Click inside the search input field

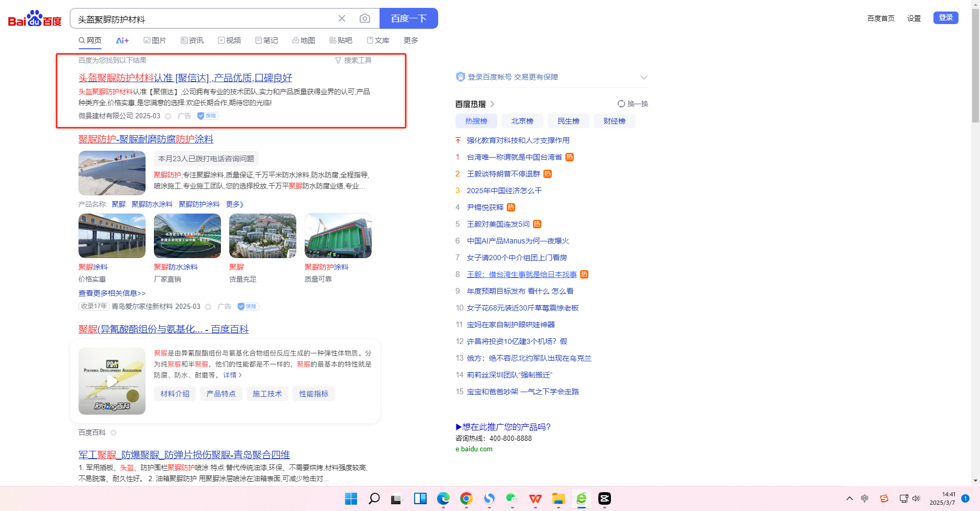click(x=204, y=19)
